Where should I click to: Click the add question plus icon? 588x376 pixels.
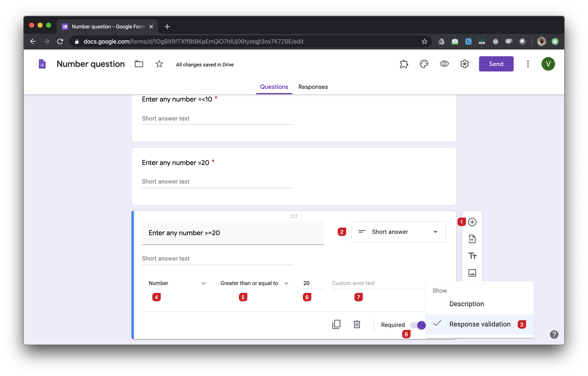[x=472, y=222]
